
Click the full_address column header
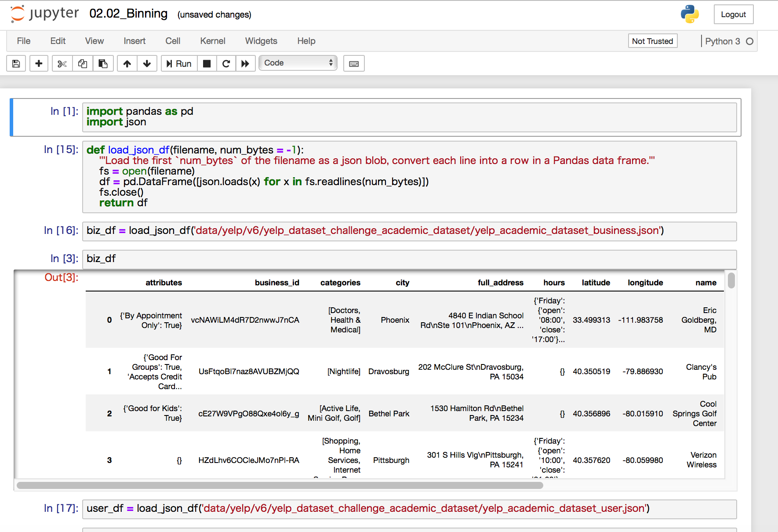click(501, 283)
